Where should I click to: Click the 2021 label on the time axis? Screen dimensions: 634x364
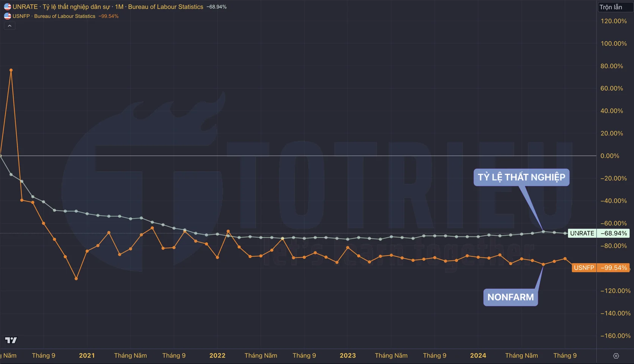pos(87,355)
